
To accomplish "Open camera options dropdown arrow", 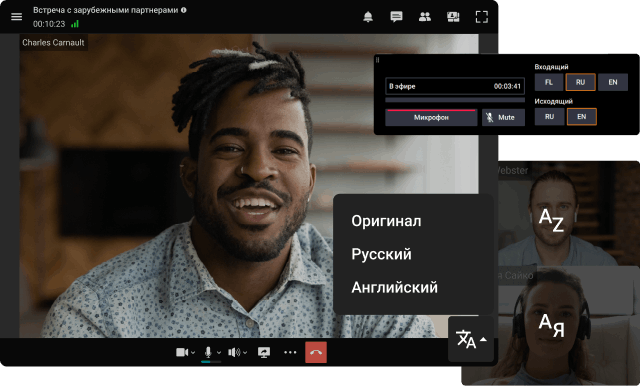I will (193, 353).
